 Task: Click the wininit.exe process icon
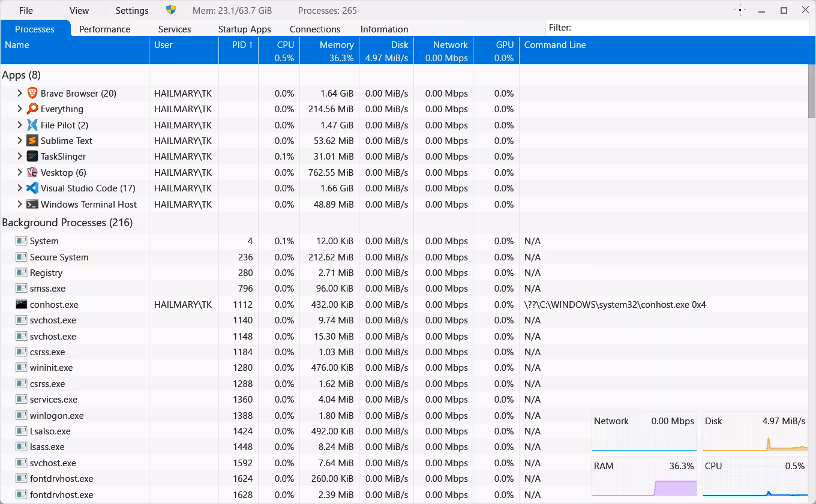coord(22,367)
